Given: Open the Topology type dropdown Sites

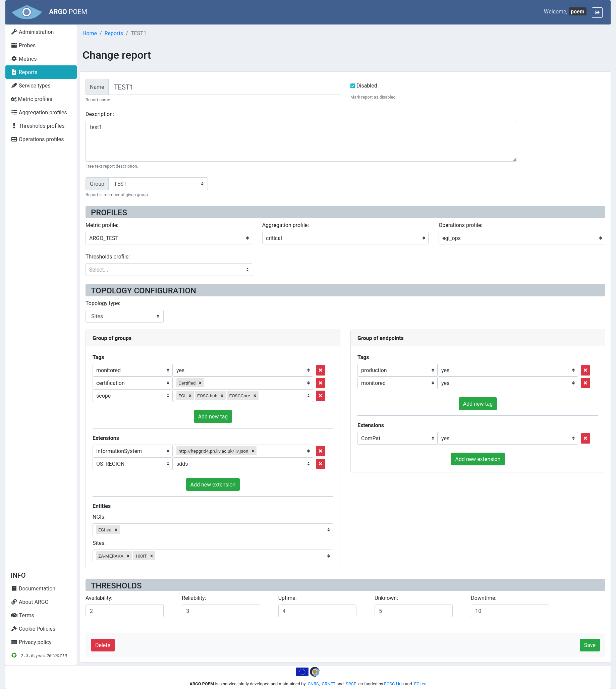Looking at the screenshot, I should pyautogui.click(x=124, y=317).
